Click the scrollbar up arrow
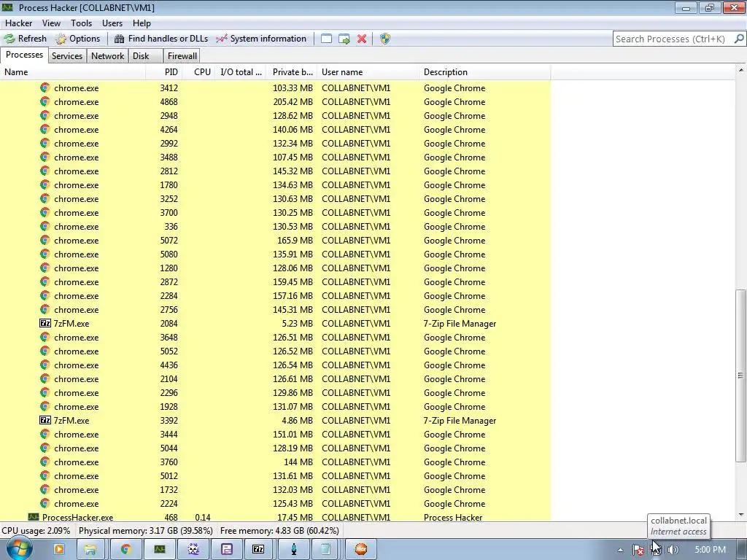Screen dimensions: 747x560 click(740, 70)
